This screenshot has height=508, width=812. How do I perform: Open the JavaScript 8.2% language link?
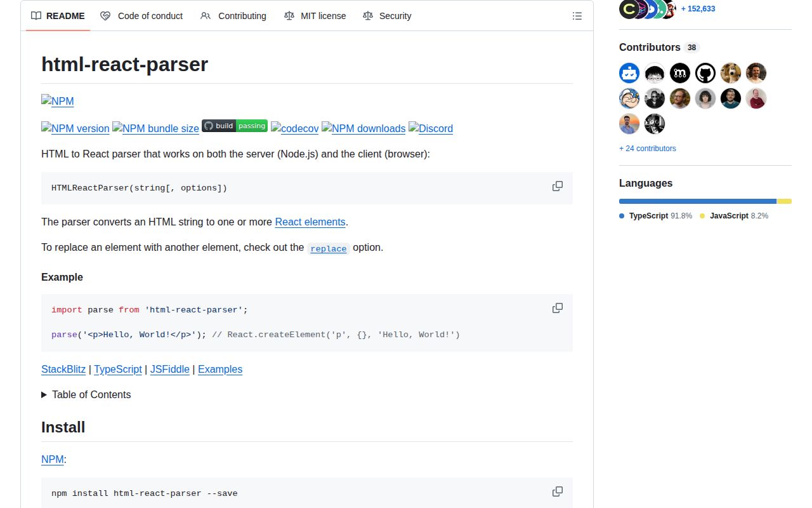734,216
